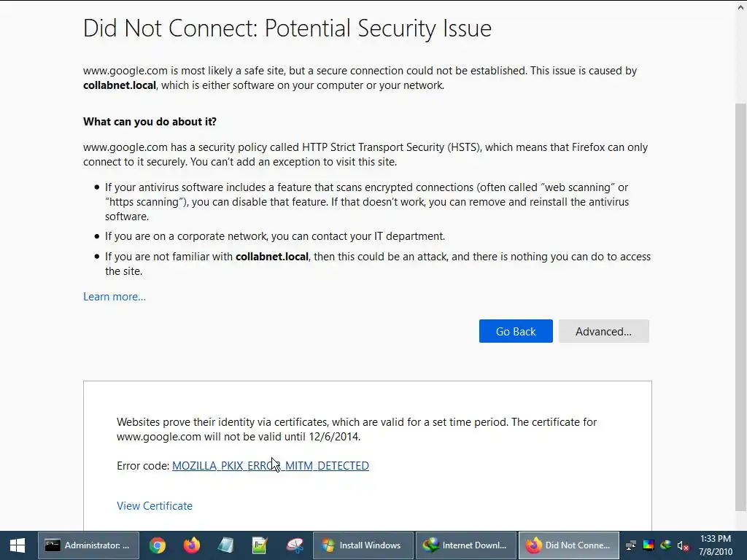Click the network status tray icon

(x=631, y=545)
